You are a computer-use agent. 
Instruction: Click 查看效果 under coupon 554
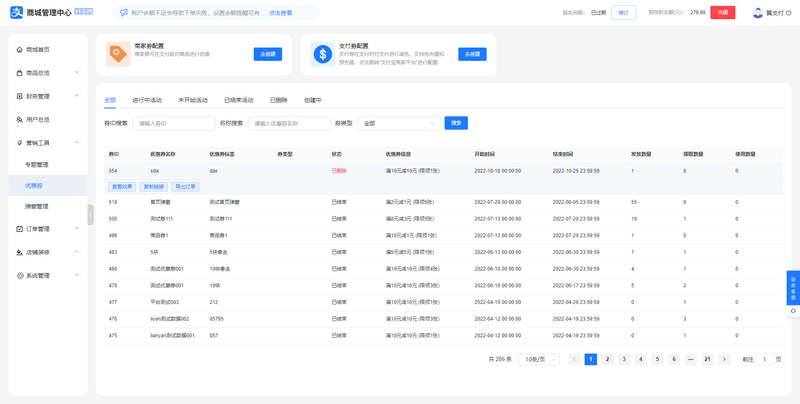122,187
